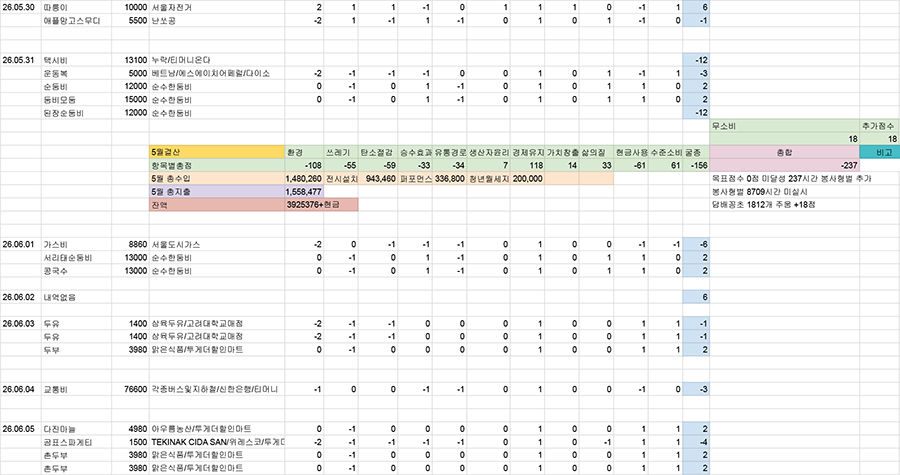Select the 수준소비 column header cell

pos(665,152)
